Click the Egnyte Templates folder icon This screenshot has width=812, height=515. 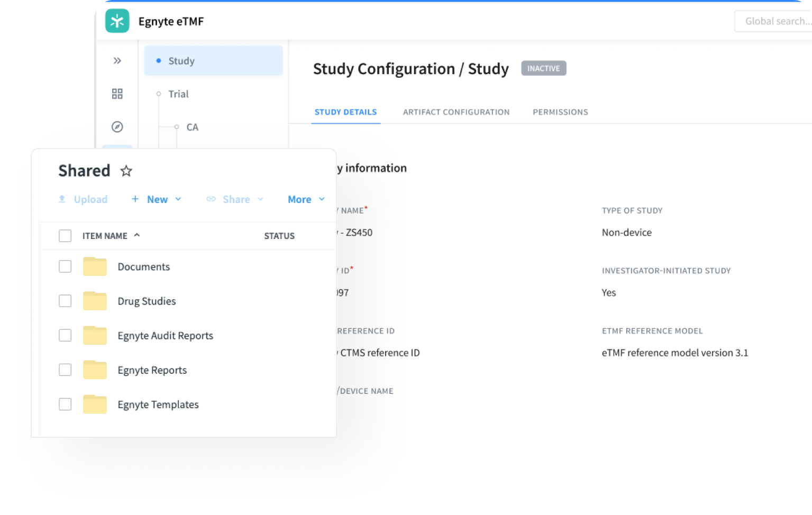tap(95, 404)
